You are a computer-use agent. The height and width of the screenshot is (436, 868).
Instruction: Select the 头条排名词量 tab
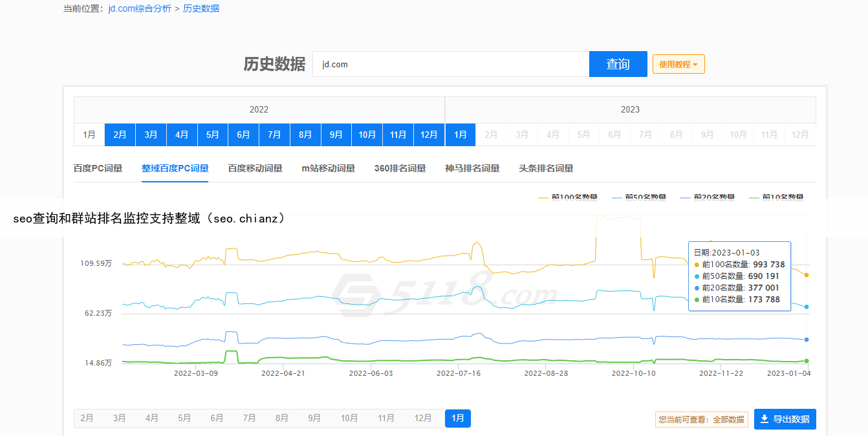click(x=546, y=168)
